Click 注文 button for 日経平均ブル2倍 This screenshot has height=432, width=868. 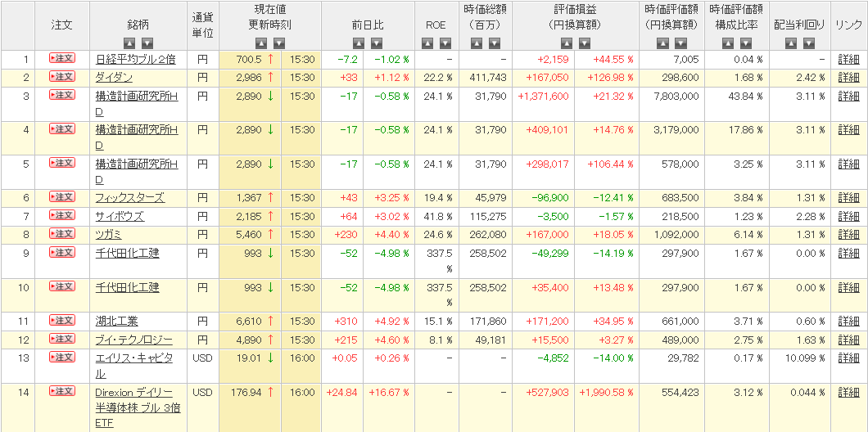[62, 57]
